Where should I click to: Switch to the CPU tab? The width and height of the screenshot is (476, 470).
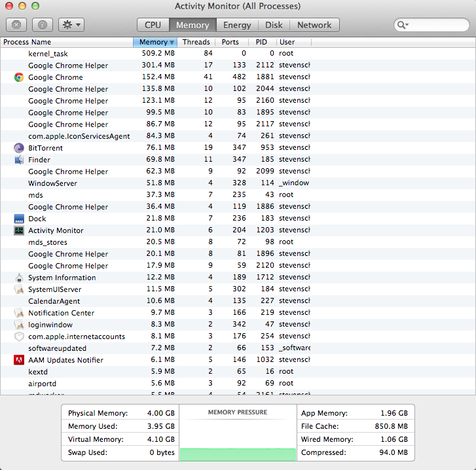[153, 25]
